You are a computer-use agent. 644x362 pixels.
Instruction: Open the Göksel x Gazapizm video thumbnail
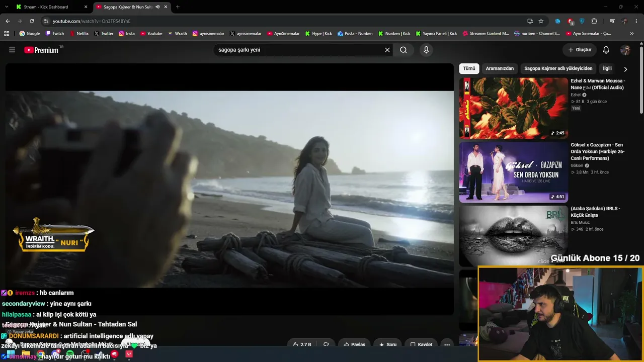click(x=513, y=172)
